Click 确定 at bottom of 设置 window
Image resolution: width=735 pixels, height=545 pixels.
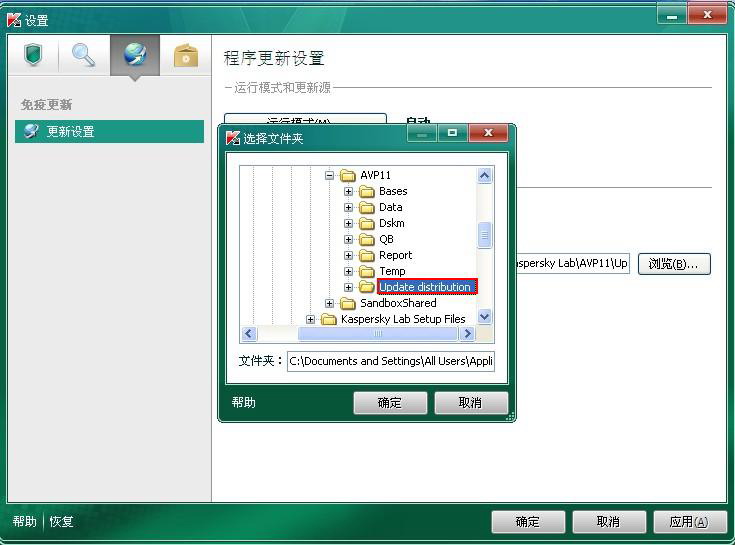tap(528, 522)
